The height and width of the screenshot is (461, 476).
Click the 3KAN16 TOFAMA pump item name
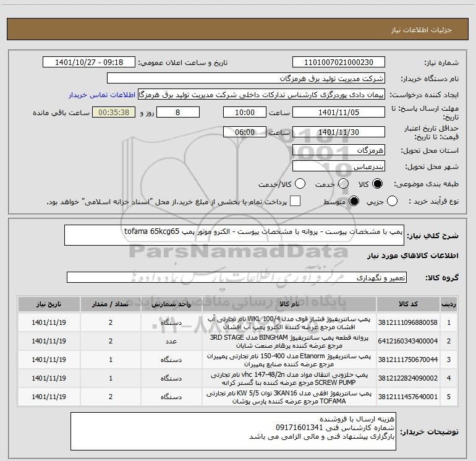[289, 397]
